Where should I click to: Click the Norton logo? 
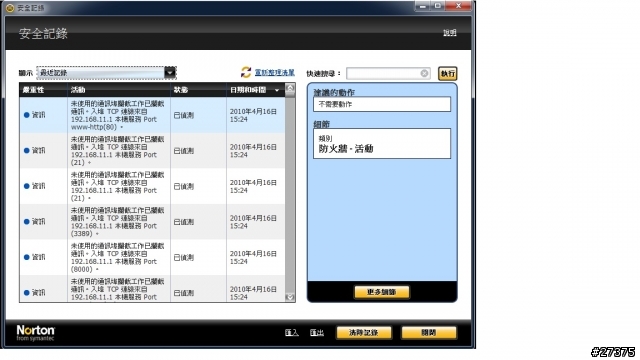tap(36, 333)
